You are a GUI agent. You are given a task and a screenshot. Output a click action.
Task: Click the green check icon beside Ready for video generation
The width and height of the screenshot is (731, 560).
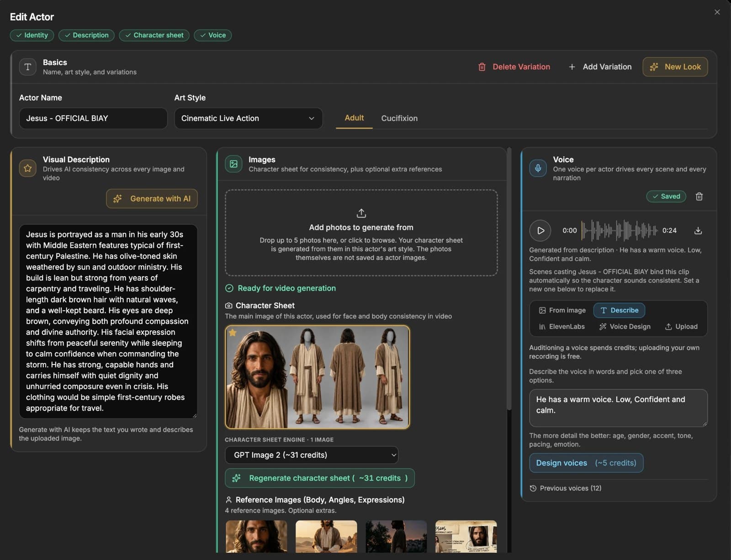[229, 288]
